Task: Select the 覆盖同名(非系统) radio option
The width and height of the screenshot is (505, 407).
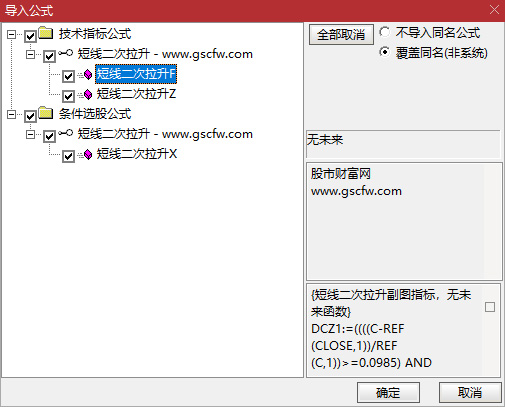Action: (x=384, y=52)
